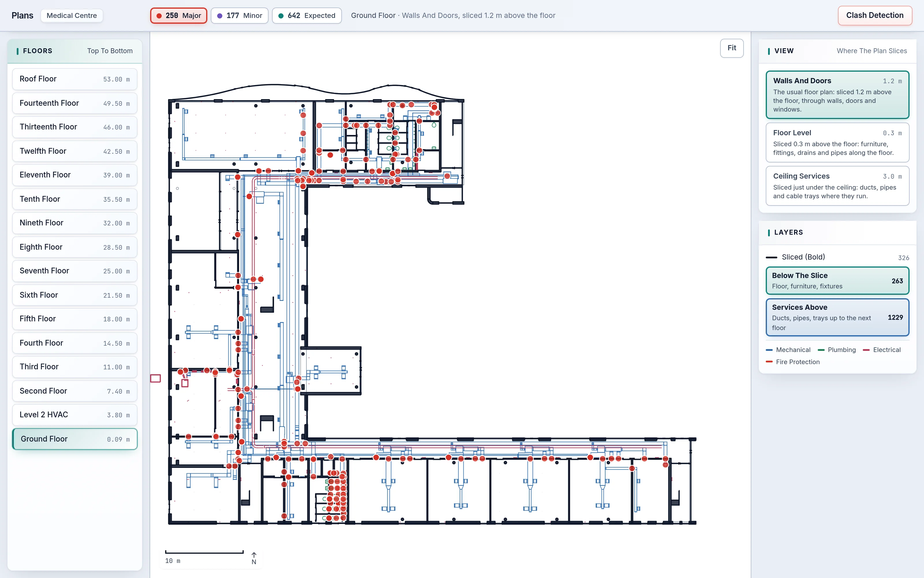The width and height of the screenshot is (924, 578).
Task: Open the Medical Centre project selector
Action: pos(72,16)
